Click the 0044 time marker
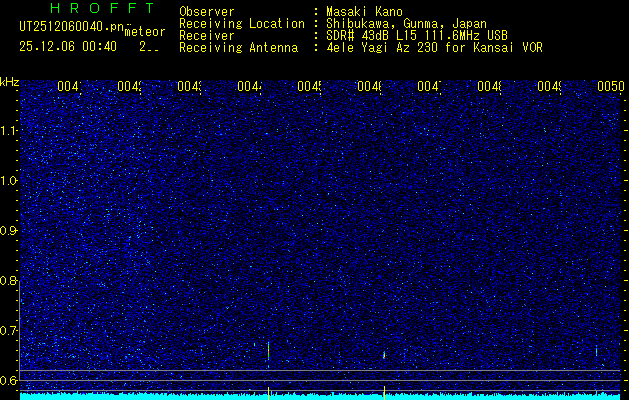Screen dimensions: 629x400 point(250,86)
